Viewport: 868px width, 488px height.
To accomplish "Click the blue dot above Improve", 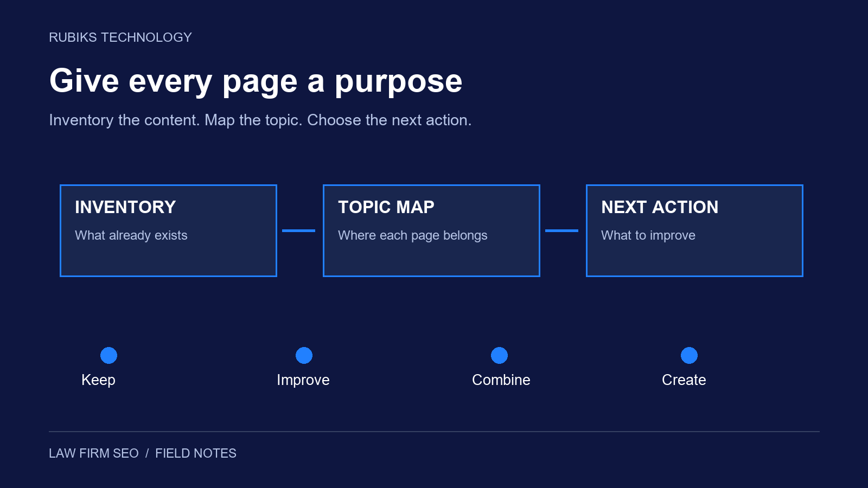I will (x=304, y=355).
